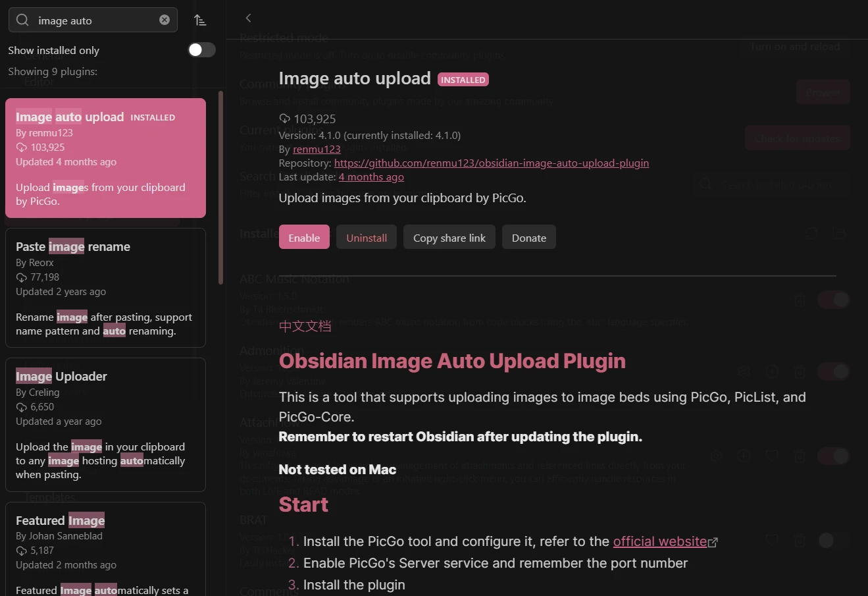
Task: Click Copy share link button
Action: (449, 237)
